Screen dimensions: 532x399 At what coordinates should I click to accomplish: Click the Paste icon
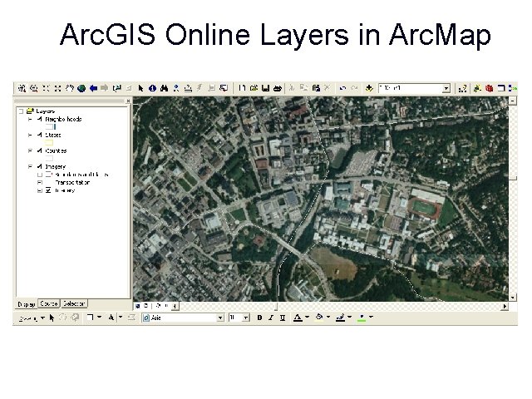pos(316,88)
